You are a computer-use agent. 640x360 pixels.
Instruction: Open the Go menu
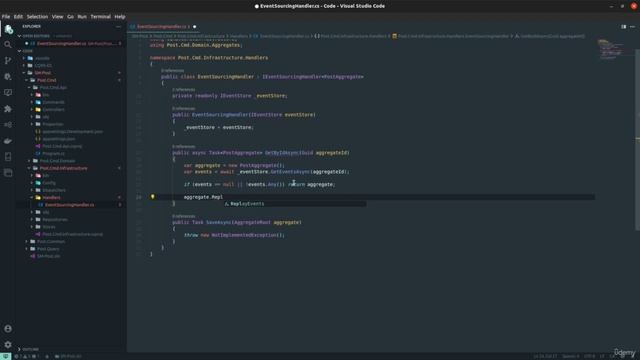[71, 17]
